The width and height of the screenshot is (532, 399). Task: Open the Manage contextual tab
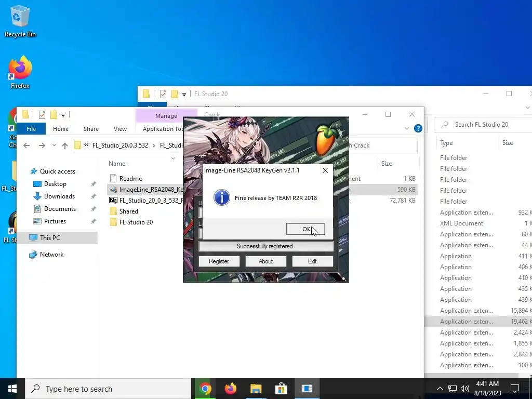pyautogui.click(x=166, y=116)
